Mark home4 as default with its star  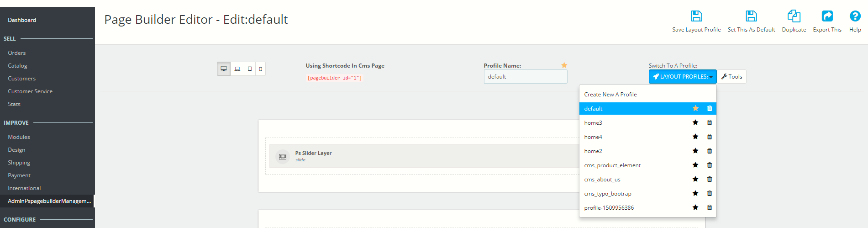[x=695, y=137]
